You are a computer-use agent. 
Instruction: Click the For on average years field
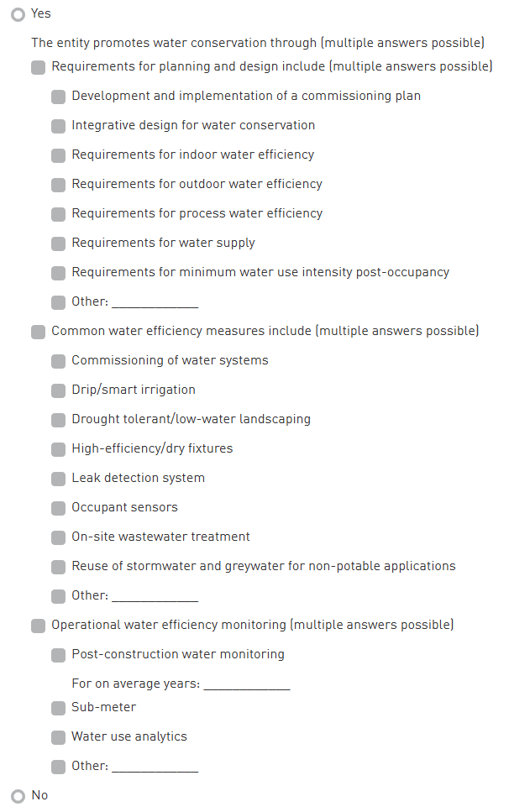[247, 684]
